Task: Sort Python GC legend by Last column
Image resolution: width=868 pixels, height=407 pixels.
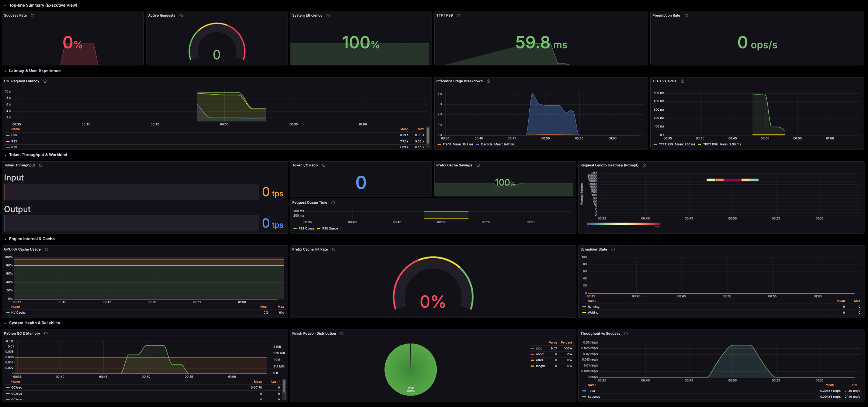Action: click(274, 382)
